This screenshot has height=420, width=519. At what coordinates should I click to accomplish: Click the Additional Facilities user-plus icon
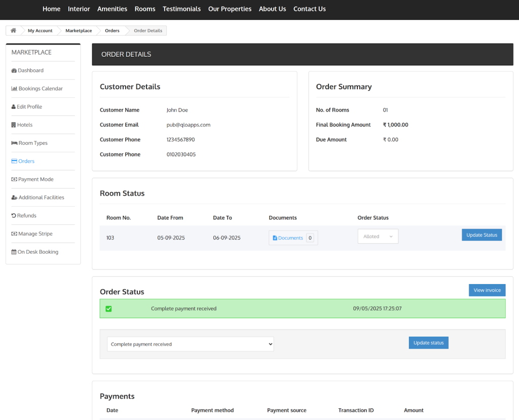[x=14, y=198]
